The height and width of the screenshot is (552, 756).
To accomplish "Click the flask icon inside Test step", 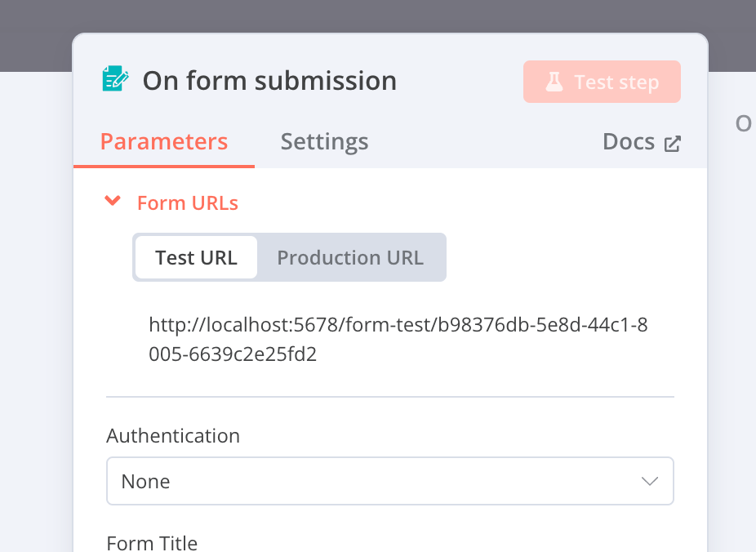I will click(x=553, y=81).
